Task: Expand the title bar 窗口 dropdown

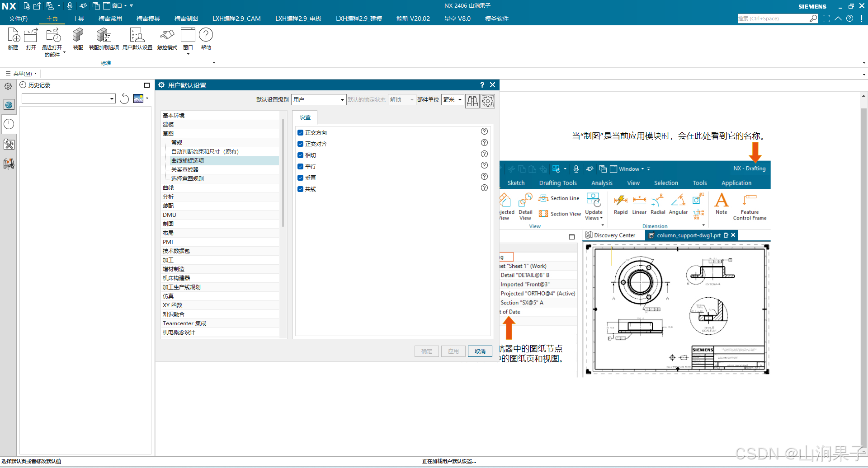Action: coord(119,6)
